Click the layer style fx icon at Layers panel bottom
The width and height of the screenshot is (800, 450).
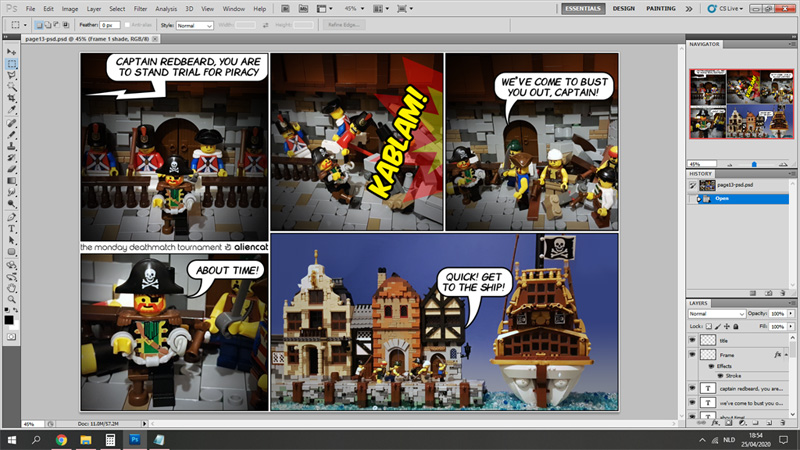[715, 423]
